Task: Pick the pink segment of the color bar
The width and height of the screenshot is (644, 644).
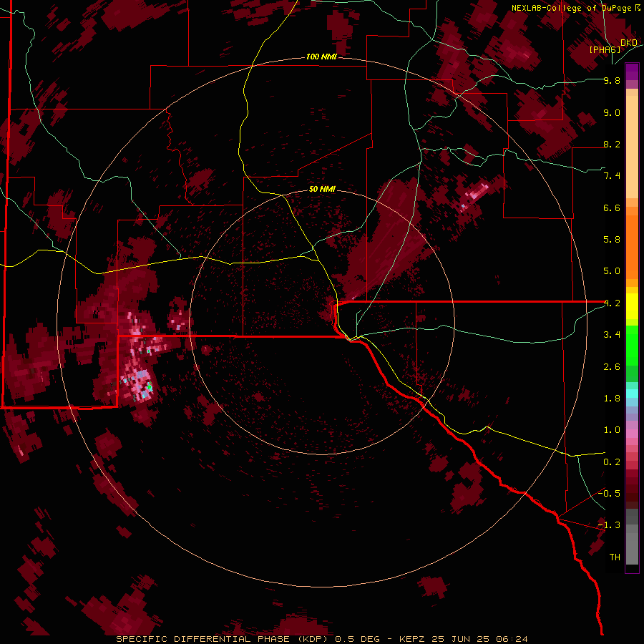Action: click(x=632, y=434)
